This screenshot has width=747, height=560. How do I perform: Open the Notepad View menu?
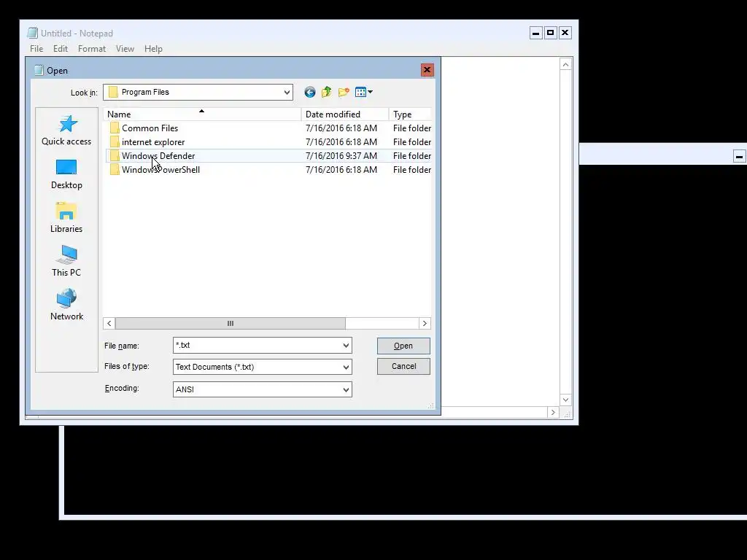(125, 49)
